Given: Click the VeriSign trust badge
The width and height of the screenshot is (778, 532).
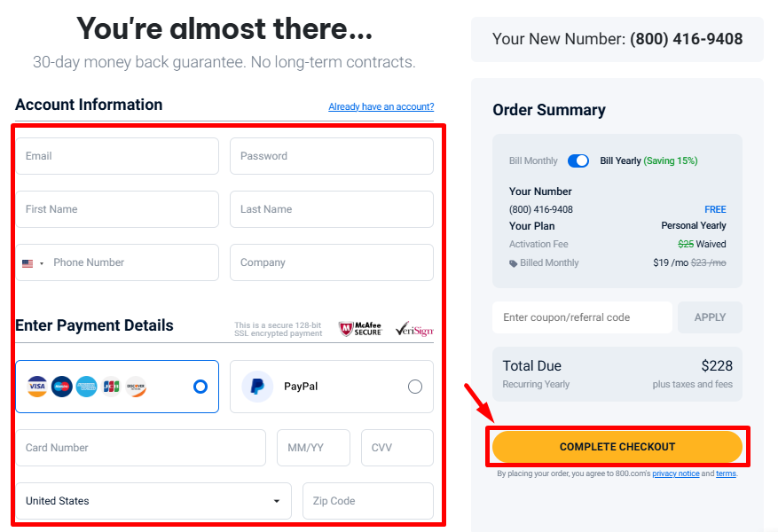Looking at the screenshot, I should point(413,329).
